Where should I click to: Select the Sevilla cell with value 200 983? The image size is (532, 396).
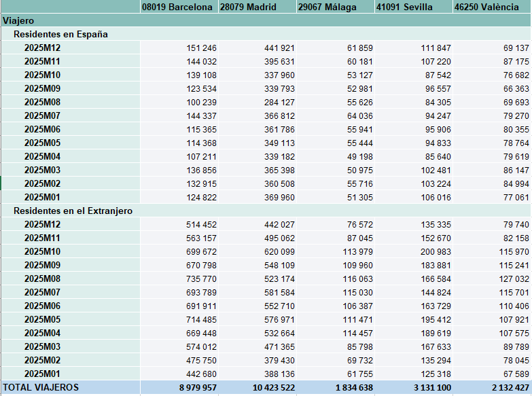tap(434, 251)
